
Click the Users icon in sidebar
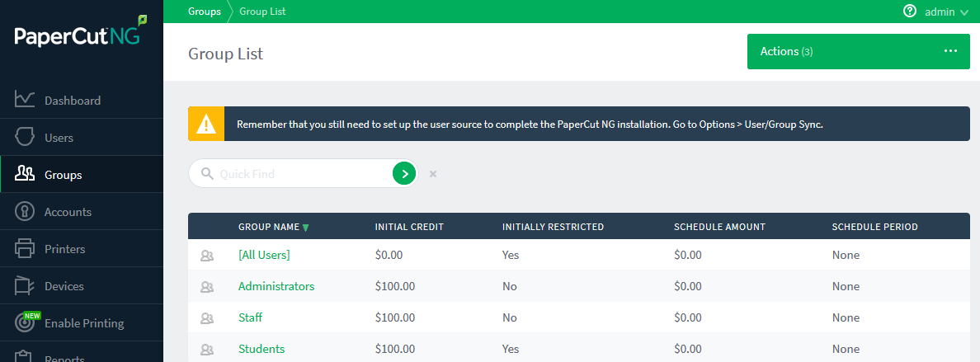(x=24, y=137)
